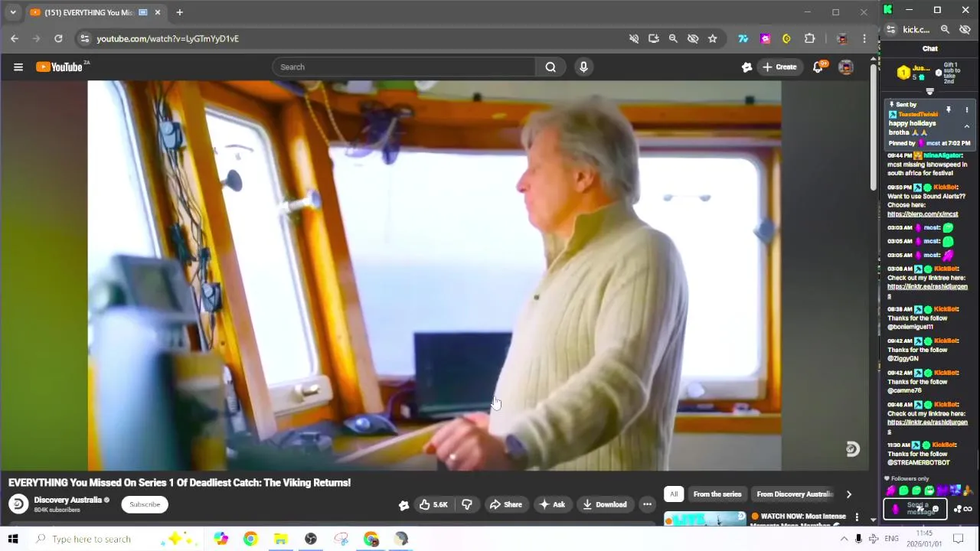Open Windows notification center

958,540
